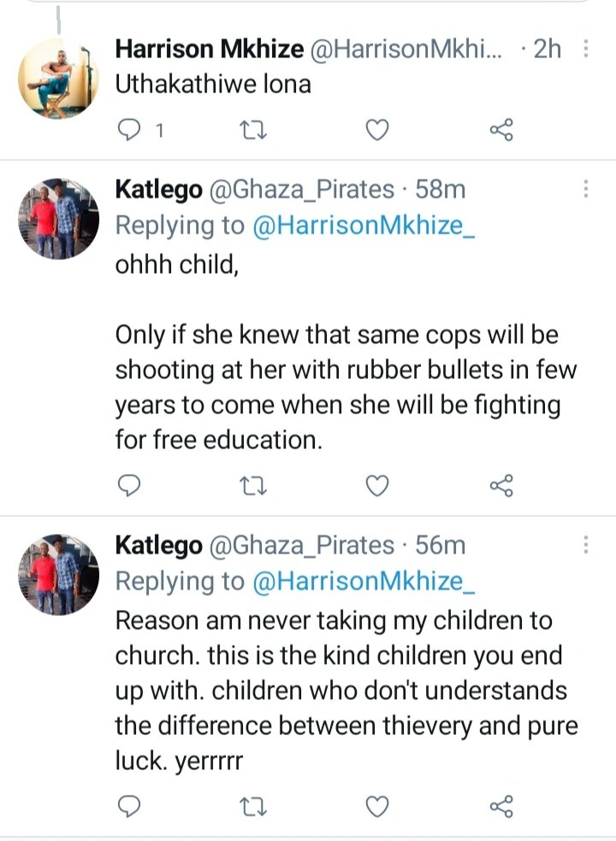
Task: Reply to Harrison Mkhize's 'Uthakathiwe lona' tweet
Action: pos(129,130)
